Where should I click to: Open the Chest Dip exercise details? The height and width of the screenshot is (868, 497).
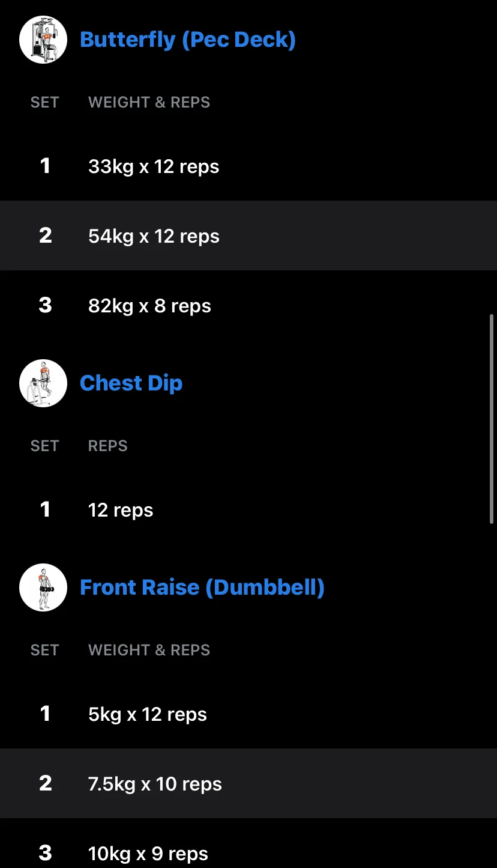point(131,383)
